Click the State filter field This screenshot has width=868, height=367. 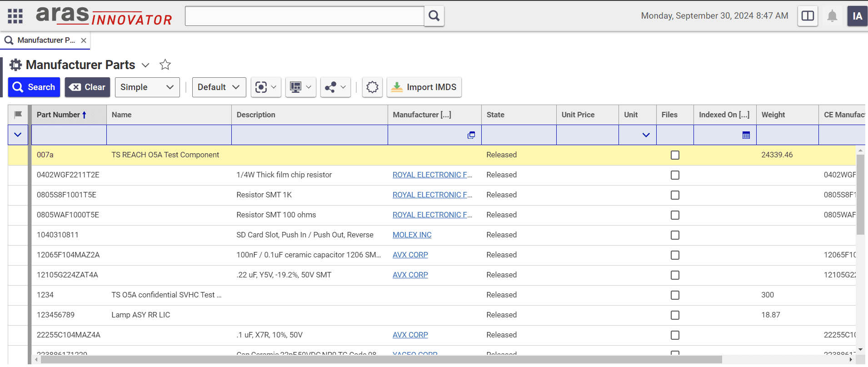519,135
